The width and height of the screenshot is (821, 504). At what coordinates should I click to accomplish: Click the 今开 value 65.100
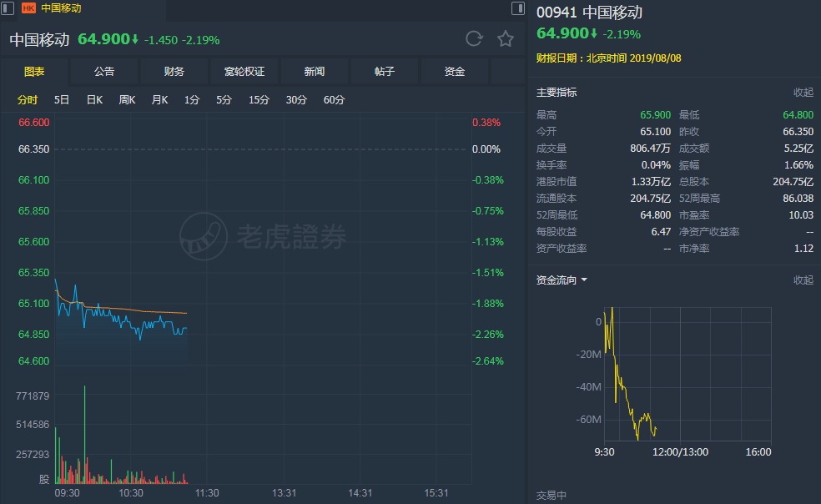point(655,132)
